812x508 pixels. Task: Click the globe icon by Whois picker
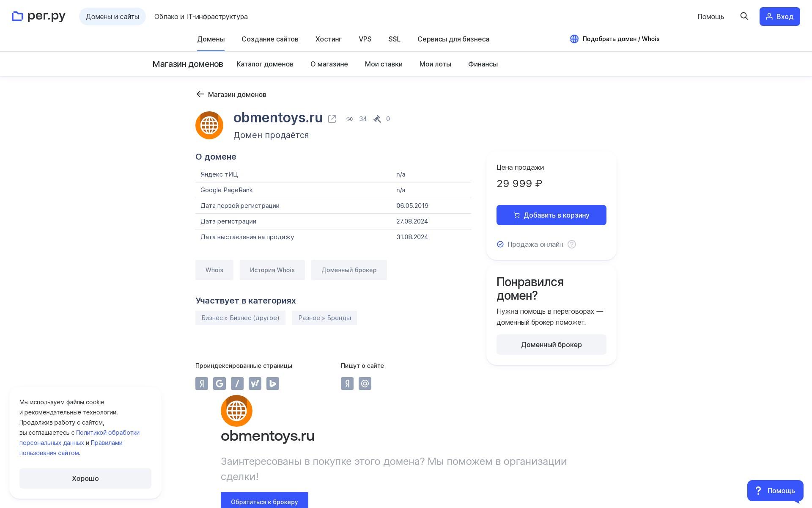(574, 39)
